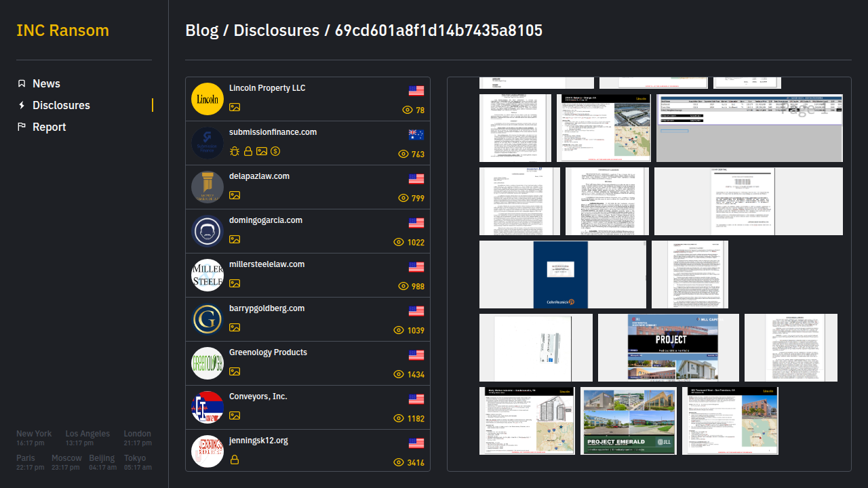Screen dimensions: 868x488
Task: Select the Conveyors, Inc. list entry
Action: pos(258,396)
